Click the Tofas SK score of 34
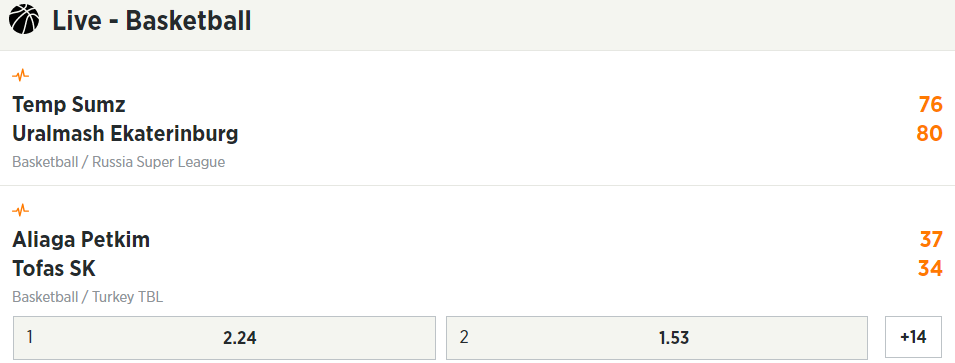Image resolution: width=955 pixels, height=363 pixels. [x=931, y=269]
